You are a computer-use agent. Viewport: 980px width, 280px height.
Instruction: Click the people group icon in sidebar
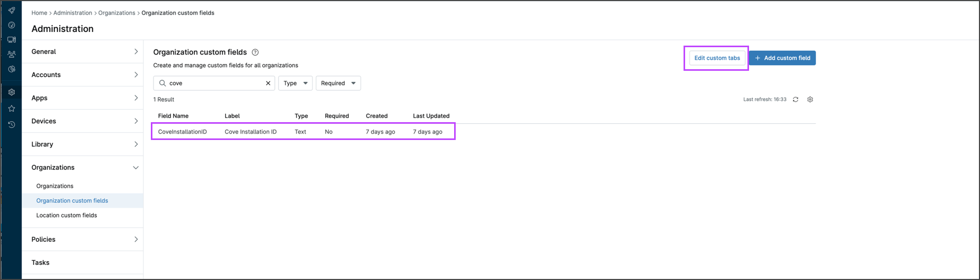tap(12, 54)
